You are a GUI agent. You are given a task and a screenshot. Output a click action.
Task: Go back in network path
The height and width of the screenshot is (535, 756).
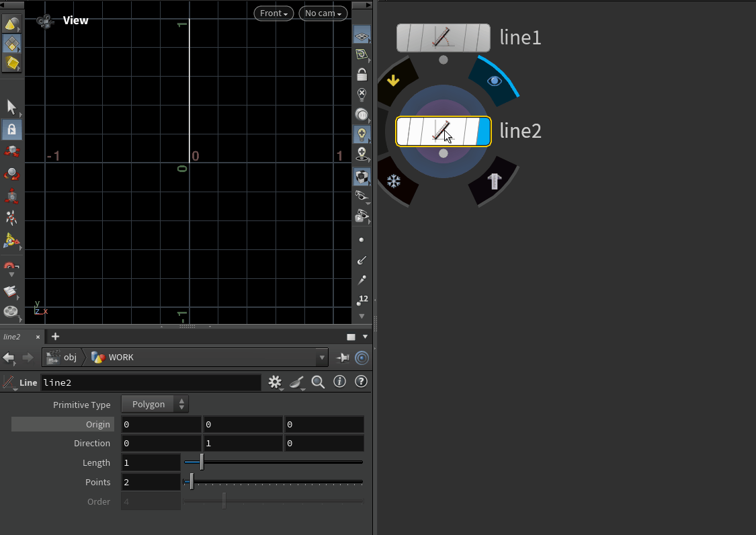(x=9, y=358)
